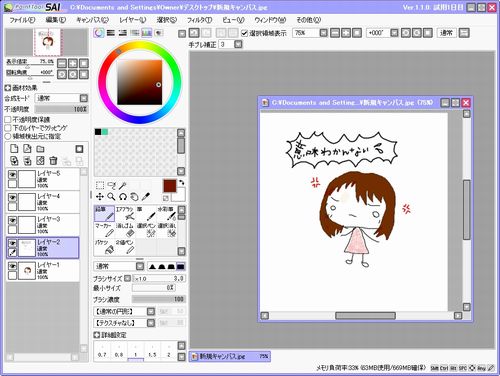
Task: Open ファイル(F) File menu
Action: pyautogui.click(x=22, y=20)
